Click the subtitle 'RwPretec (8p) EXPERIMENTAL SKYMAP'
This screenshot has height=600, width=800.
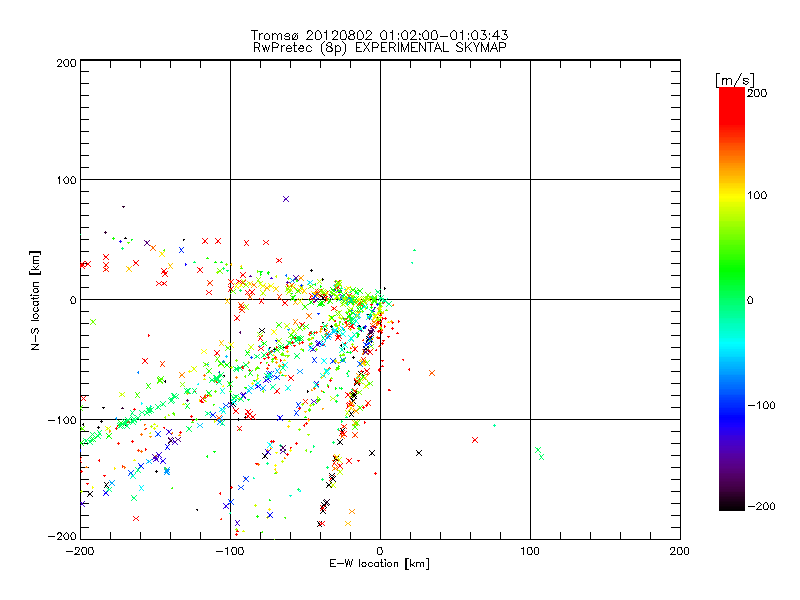point(379,47)
